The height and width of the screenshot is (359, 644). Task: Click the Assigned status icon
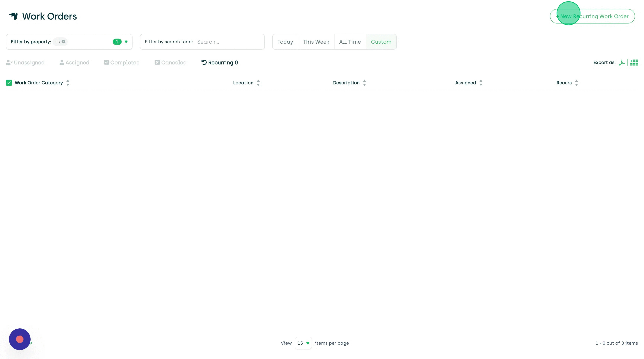click(62, 62)
